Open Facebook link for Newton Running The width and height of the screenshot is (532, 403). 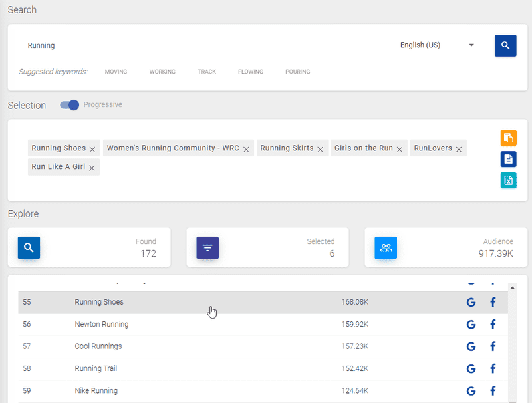(x=493, y=325)
